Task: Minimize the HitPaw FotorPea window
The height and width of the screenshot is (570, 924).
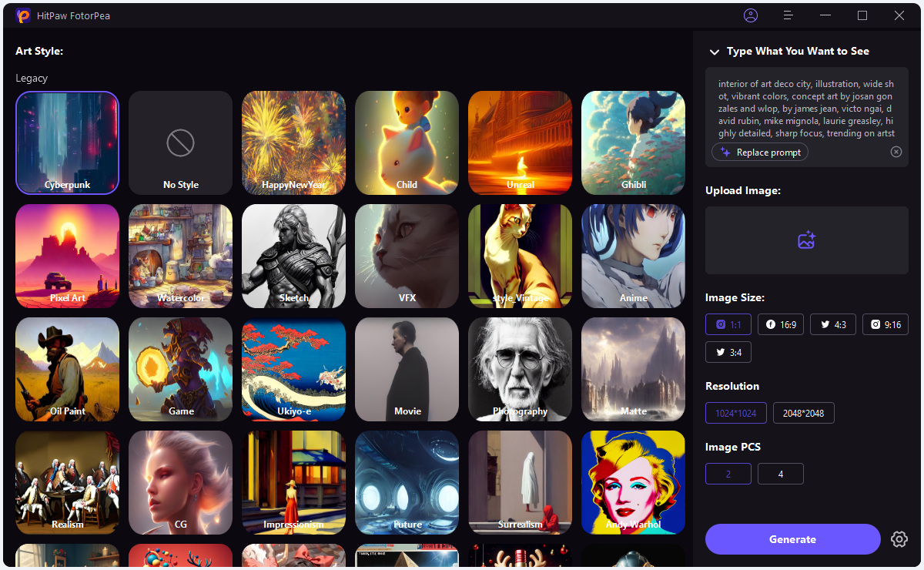Action: (825, 15)
